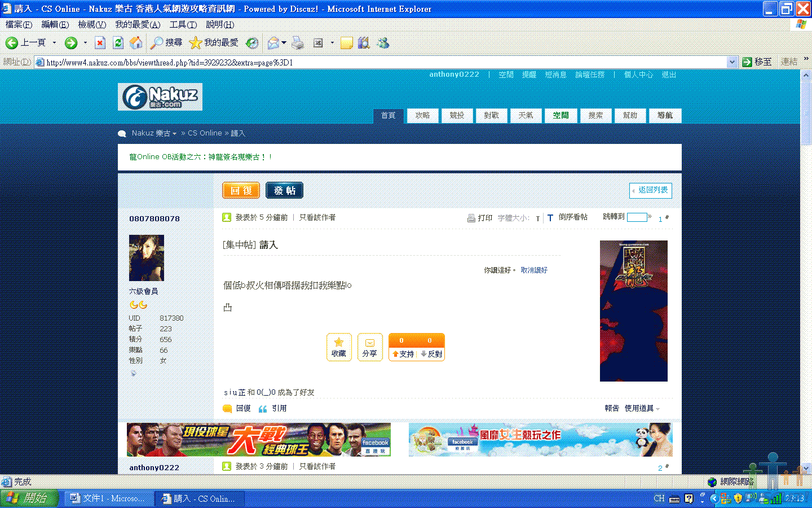Image resolution: width=812 pixels, height=508 pixels.
Task: Stop page loading with the red X icon
Action: (x=100, y=43)
